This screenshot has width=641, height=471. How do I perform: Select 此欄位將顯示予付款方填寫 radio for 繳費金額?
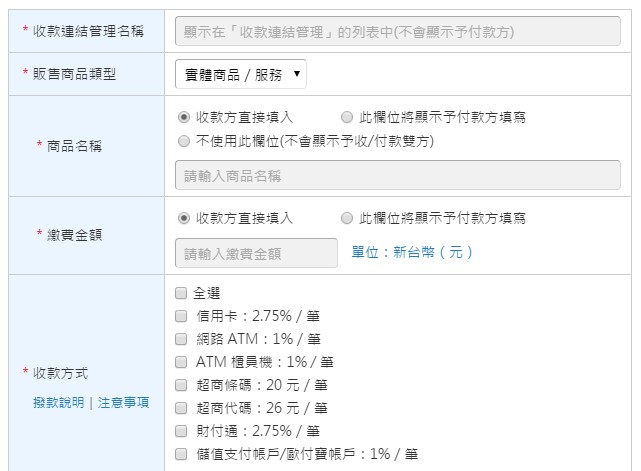tap(347, 218)
